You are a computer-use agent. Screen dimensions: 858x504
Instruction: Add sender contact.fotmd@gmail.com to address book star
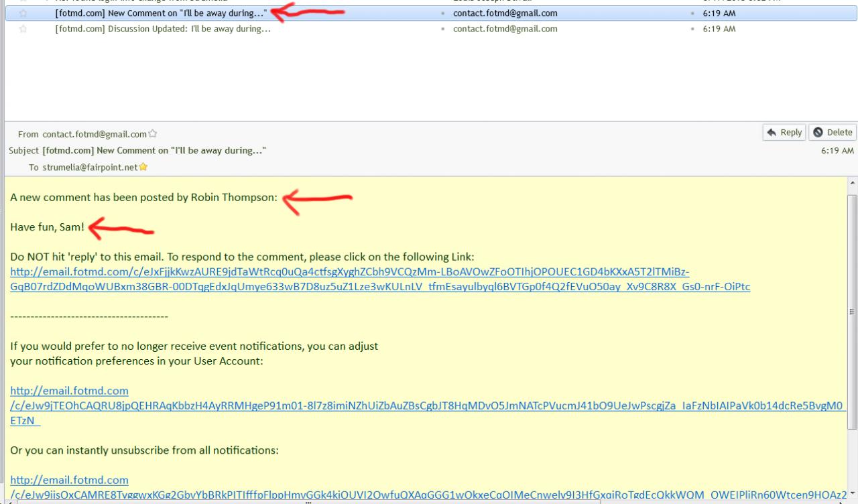pos(153,134)
